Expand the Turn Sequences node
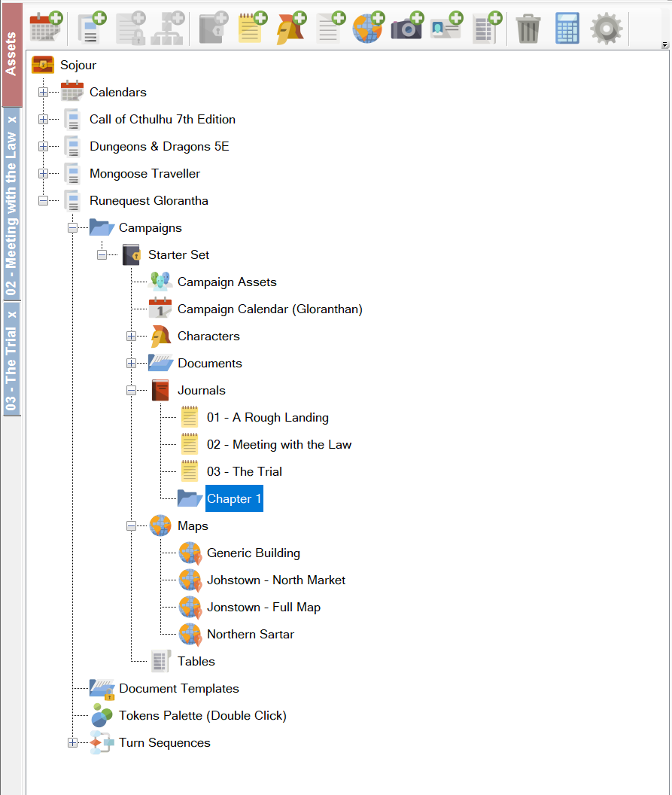Screen dimensions: 672x795 pyautogui.click(x=73, y=743)
